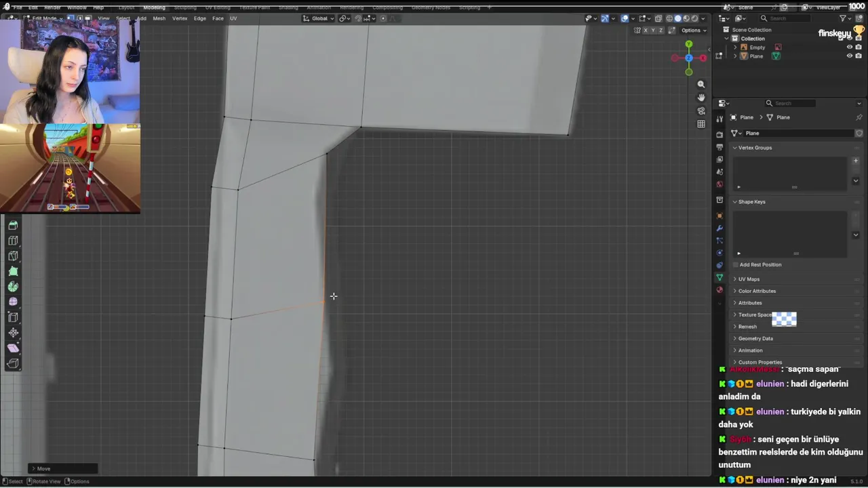Toggle visibility eye for Empty object
The height and width of the screenshot is (488, 868).
point(849,47)
